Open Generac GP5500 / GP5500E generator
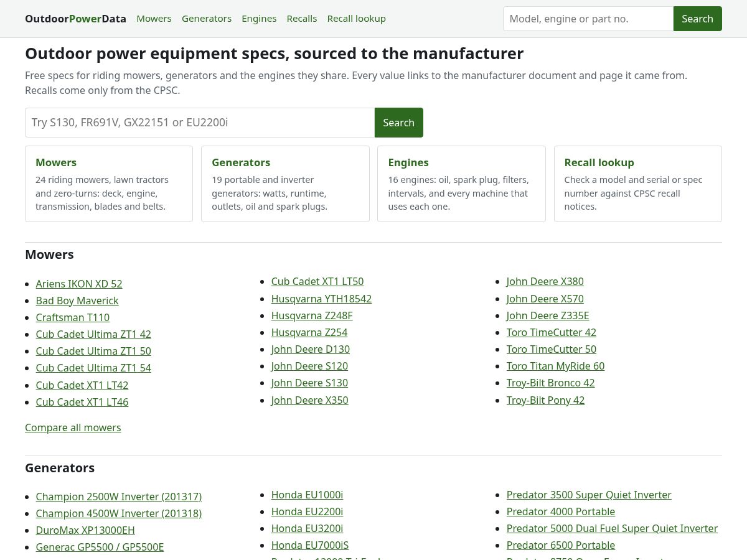Viewport: 747px width, 560px height. point(100,547)
